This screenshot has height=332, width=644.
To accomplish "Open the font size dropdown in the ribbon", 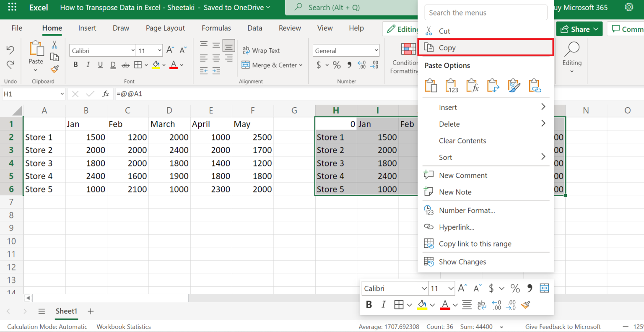I will (x=149, y=50).
